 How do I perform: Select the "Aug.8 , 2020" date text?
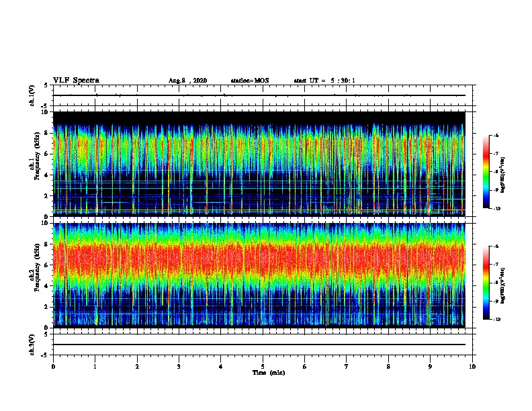click(x=187, y=81)
